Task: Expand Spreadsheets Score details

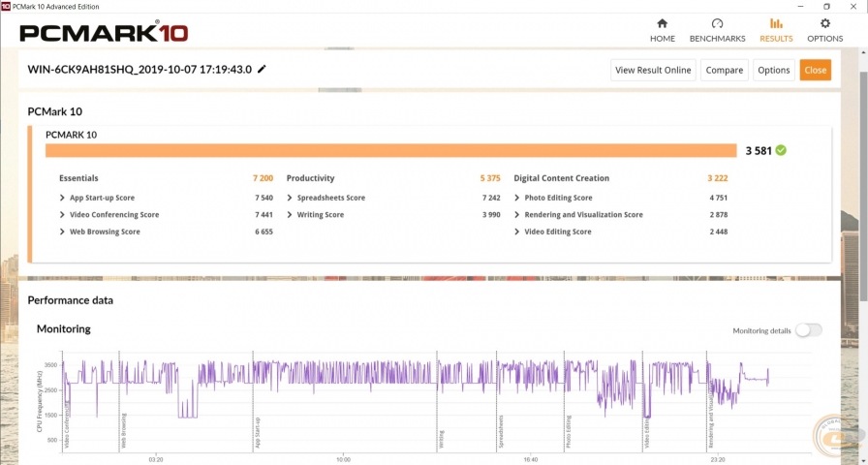Action: [290, 198]
